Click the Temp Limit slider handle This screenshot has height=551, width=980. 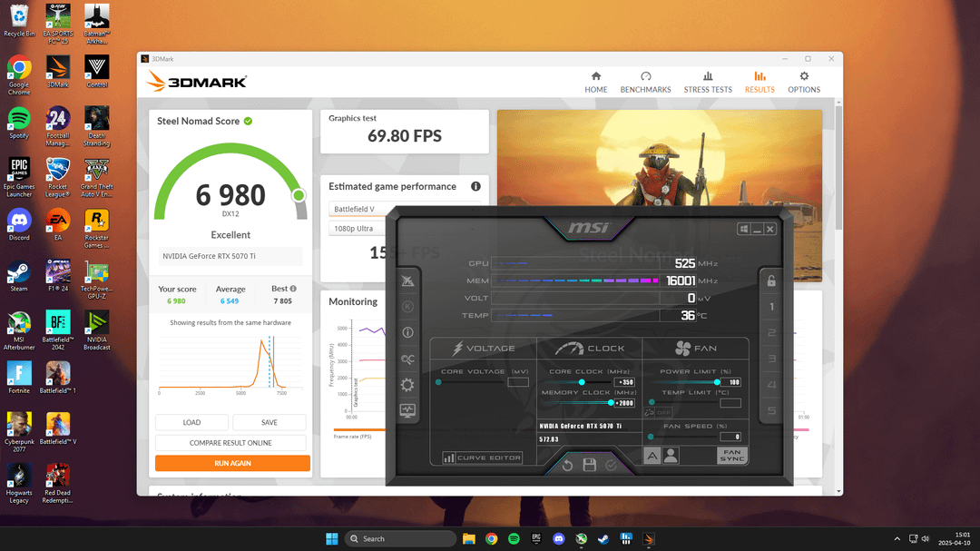click(x=652, y=403)
